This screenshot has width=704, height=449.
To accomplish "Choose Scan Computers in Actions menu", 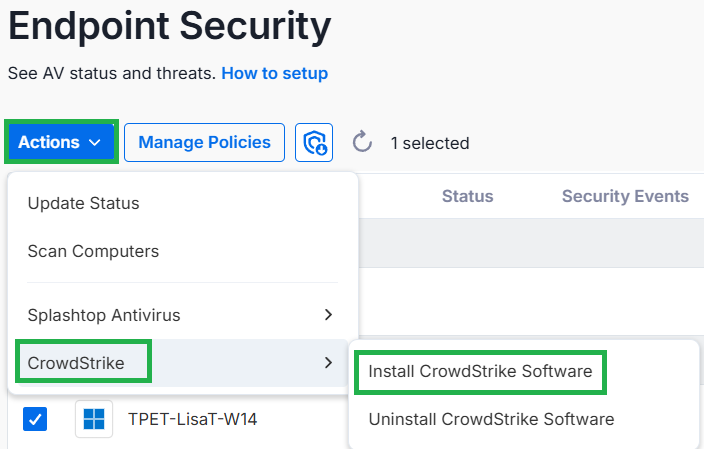I will pyautogui.click(x=182, y=251).
